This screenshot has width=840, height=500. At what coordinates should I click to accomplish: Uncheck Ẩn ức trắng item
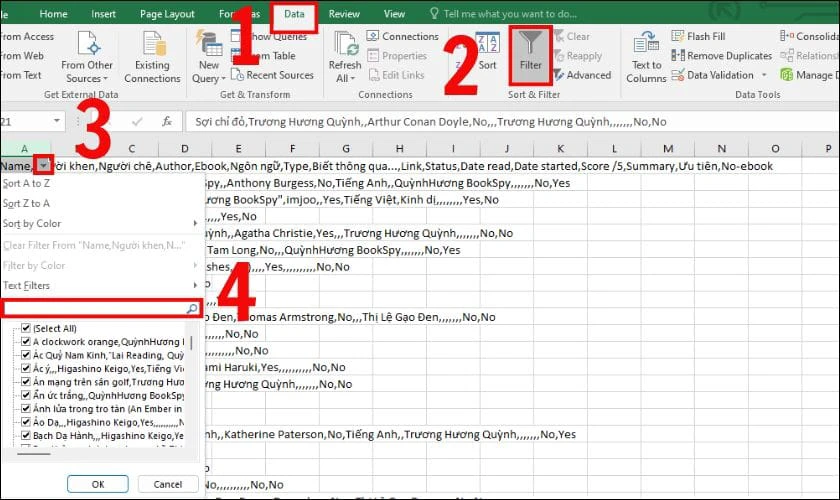[25, 395]
